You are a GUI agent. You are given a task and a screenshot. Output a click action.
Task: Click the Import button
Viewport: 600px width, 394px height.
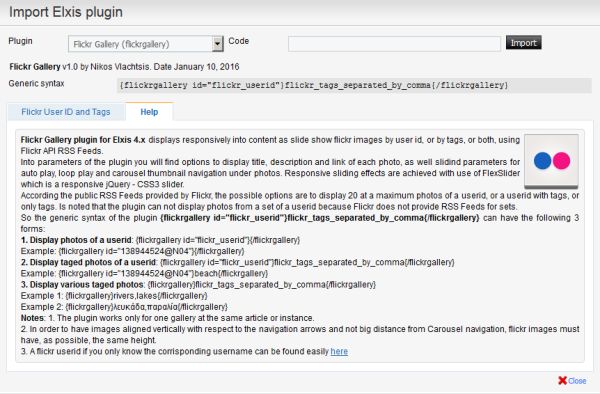click(x=523, y=42)
